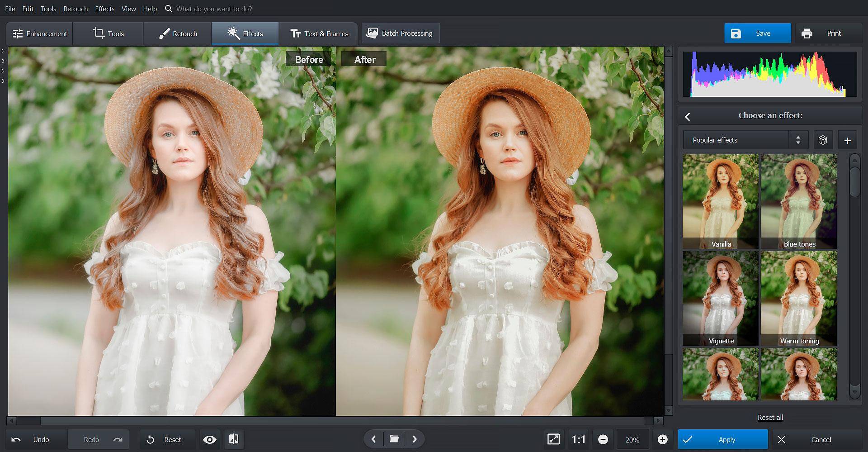Toggle the eye preview original icon
The width and height of the screenshot is (868, 452).
210,439
